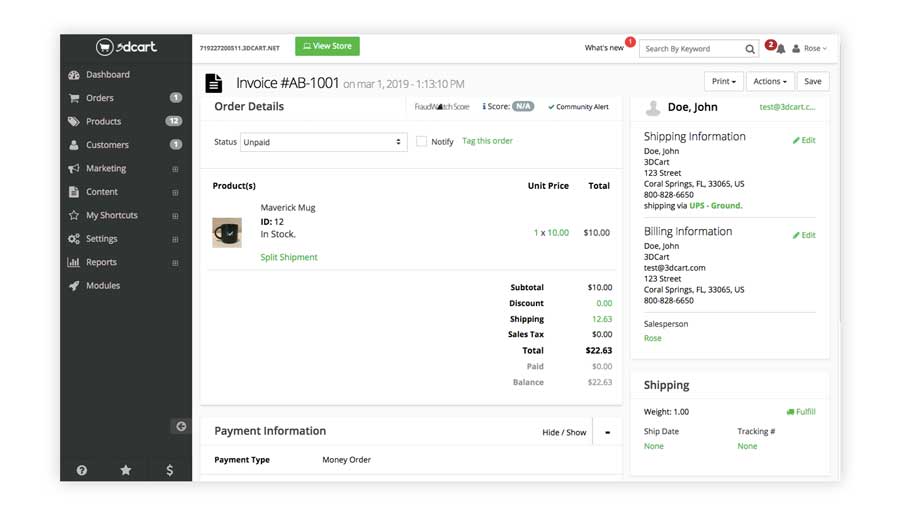The image size is (900, 515).
Task: Edit the Shipping Information
Action: (x=804, y=140)
